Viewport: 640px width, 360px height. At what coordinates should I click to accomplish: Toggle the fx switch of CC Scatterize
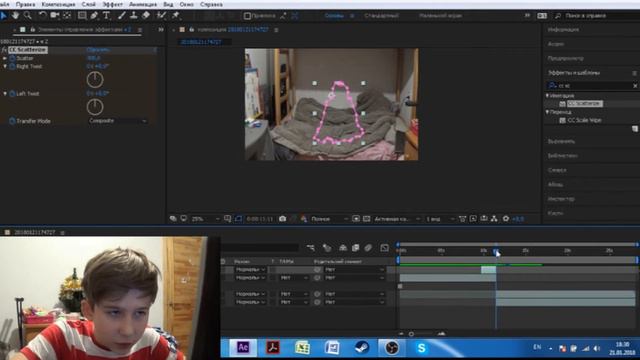[4, 50]
